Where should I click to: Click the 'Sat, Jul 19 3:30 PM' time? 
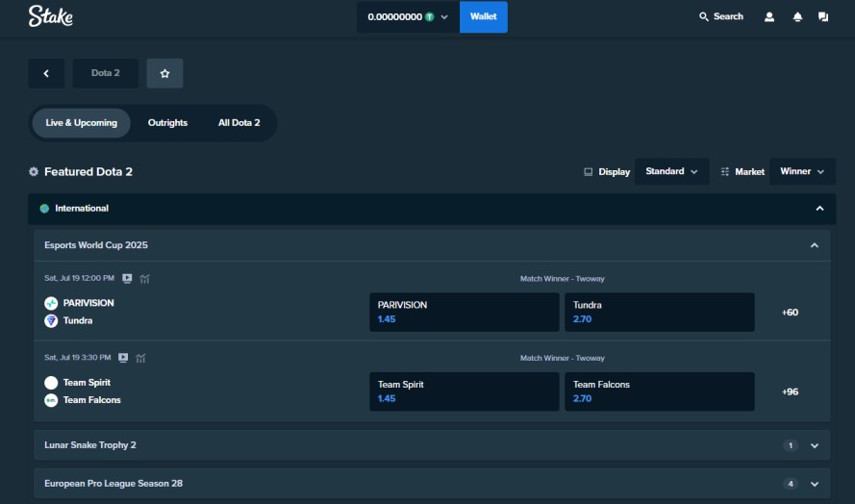point(78,358)
